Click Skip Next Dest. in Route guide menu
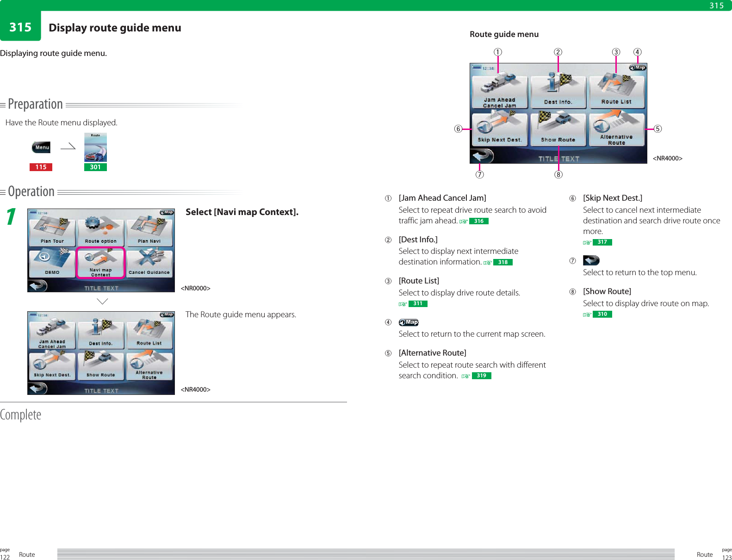This screenshot has height=560, width=732. click(499, 129)
